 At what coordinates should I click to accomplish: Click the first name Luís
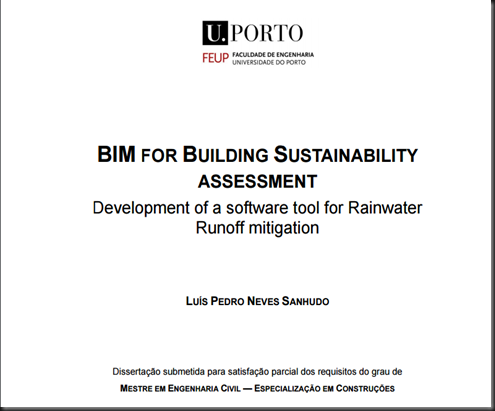tap(197, 301)
